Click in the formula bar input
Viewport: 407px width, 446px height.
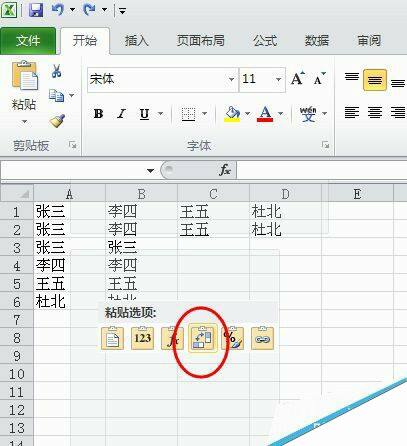click(322, 171)
